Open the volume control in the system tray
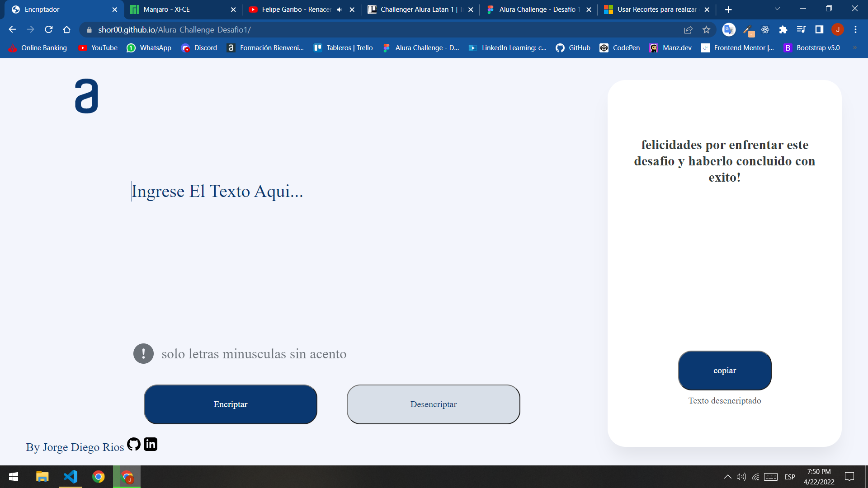This screenshot has height=488, width=868. pyautogui.click(x=741, y=476)
